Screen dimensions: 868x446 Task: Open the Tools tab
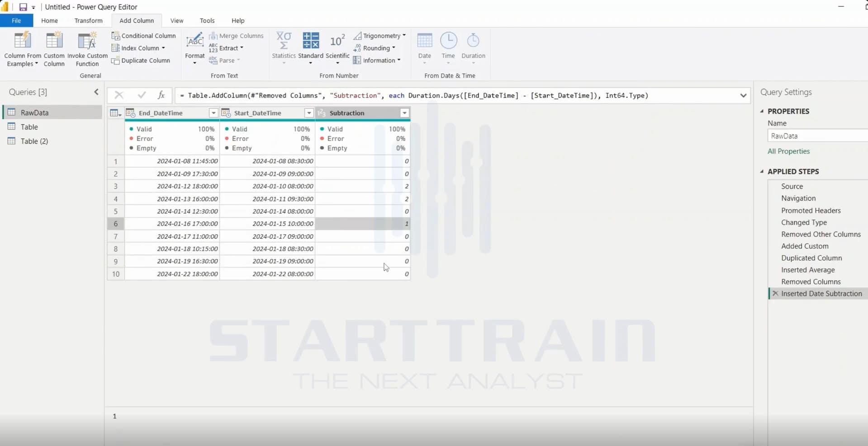[x=207, y=20]
